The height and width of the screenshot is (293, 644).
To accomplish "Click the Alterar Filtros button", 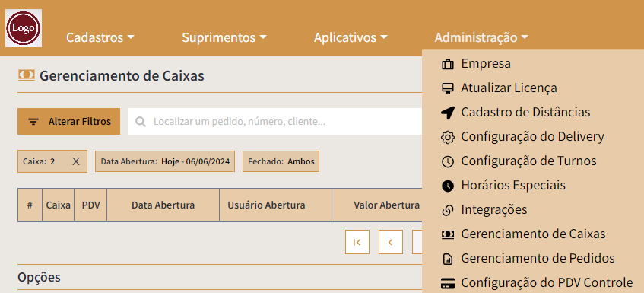I will (68, 122).
